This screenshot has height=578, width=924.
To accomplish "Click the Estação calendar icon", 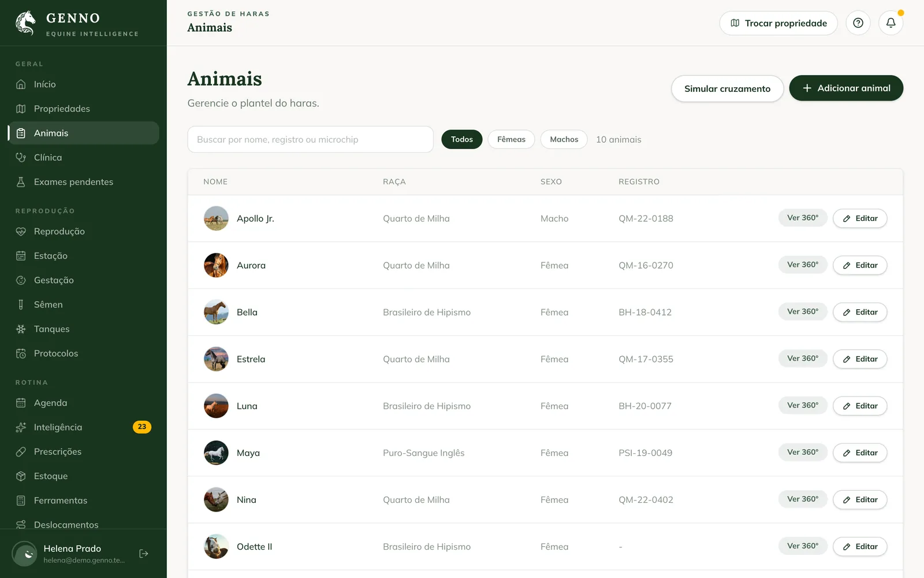I will point(21,256).
